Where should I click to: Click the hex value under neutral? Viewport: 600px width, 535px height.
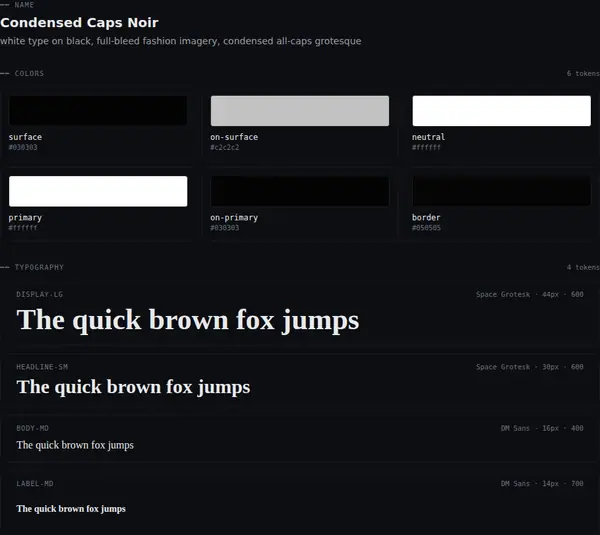click(x=426, y=147)
